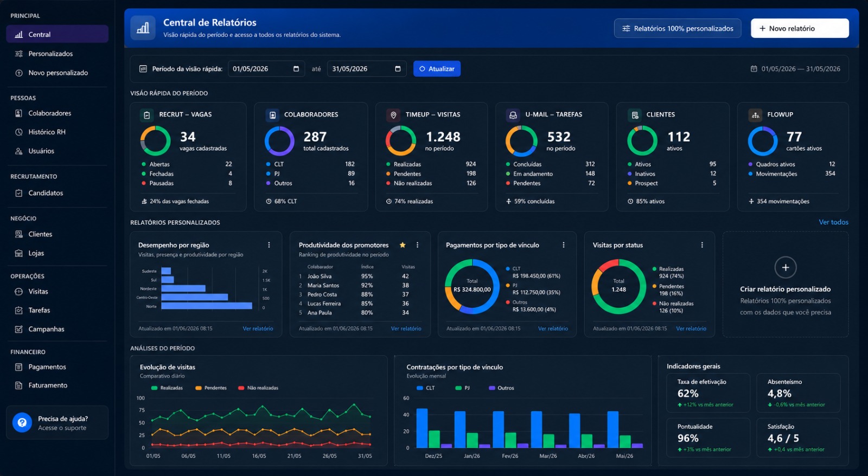Click the plus circle to create a custom report
The image size is (868, 476).
785,267
